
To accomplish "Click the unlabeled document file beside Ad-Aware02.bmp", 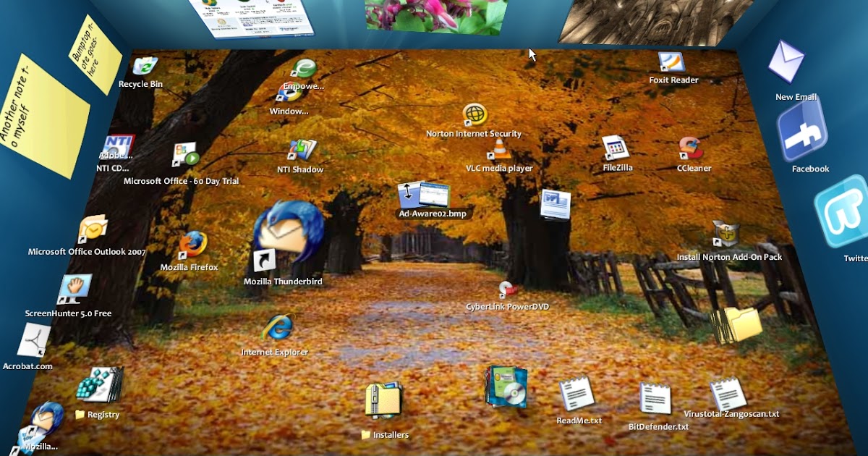I will [x=556, y=204].
